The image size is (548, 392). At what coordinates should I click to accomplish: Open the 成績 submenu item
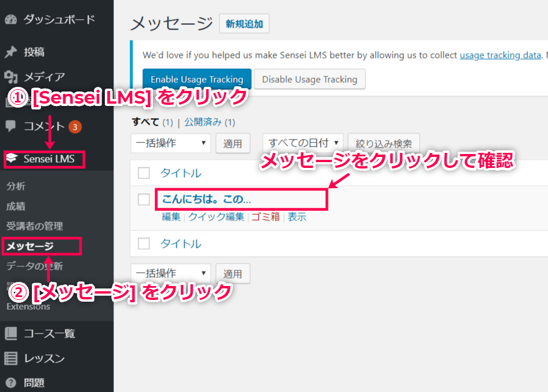16,206
